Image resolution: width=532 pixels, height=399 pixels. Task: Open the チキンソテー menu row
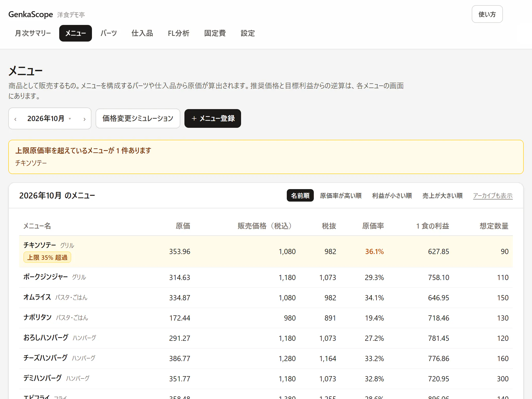point(266,251)
